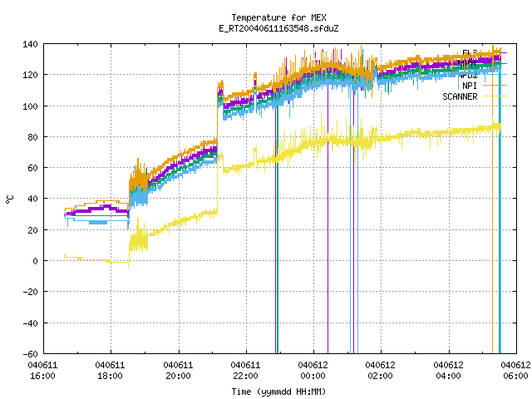Click the date 040612 above 00:00
The width and height of the screenshot is (532, 399).
click(313, 365)
